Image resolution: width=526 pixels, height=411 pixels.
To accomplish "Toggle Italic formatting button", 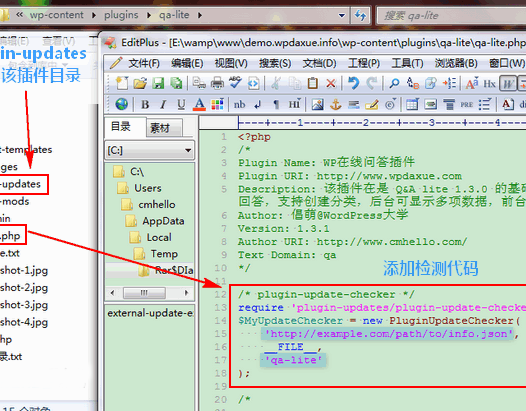I will [x=163, y=105].
